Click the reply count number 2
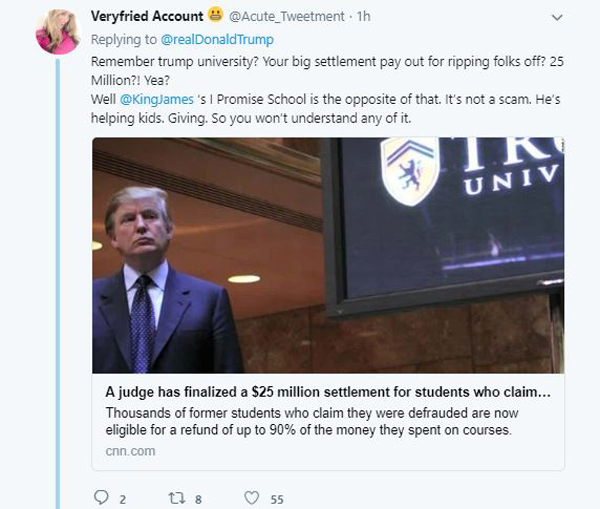 [x=122, y=499]
